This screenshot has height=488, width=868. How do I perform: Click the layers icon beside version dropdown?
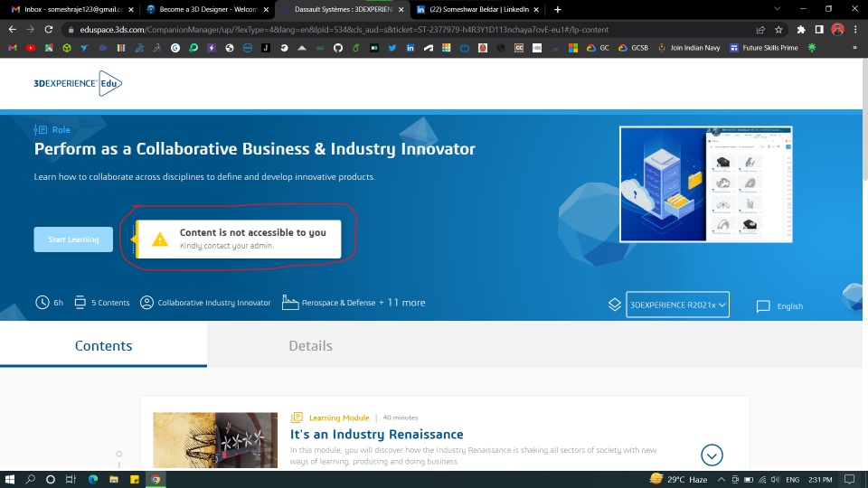pos(615,305)
